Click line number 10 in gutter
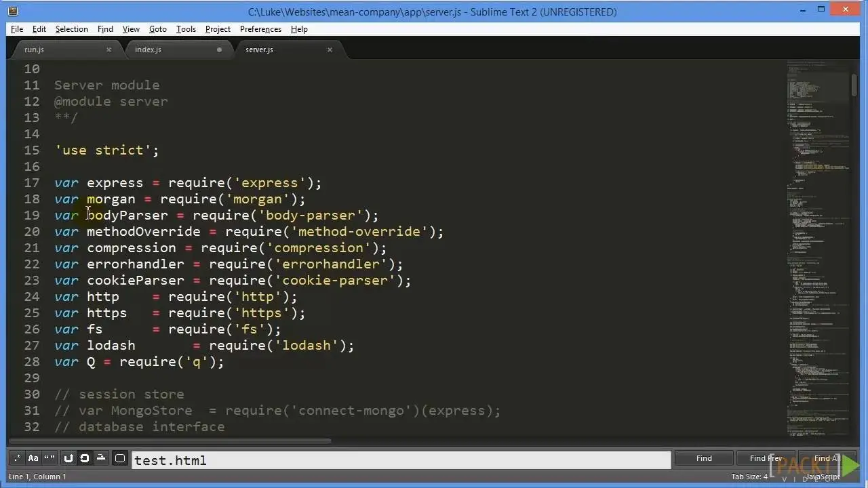This screenshot has height=488, width=868. [32, 68]
